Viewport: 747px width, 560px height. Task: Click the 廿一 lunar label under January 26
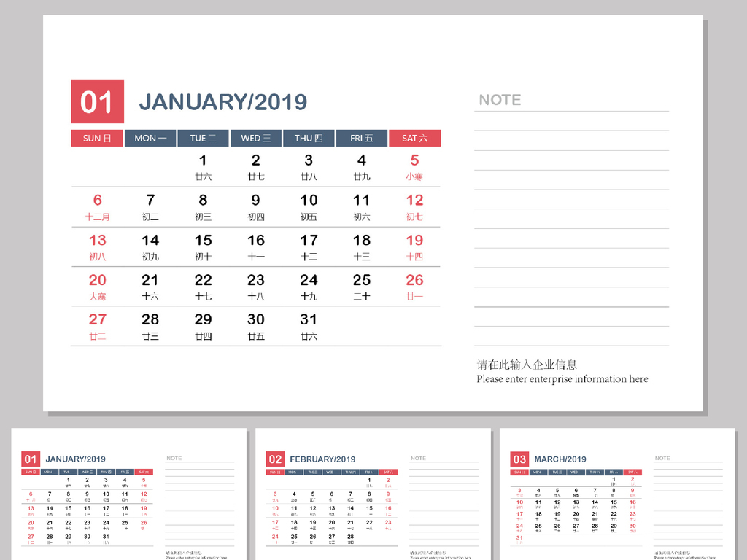[414, 295]
